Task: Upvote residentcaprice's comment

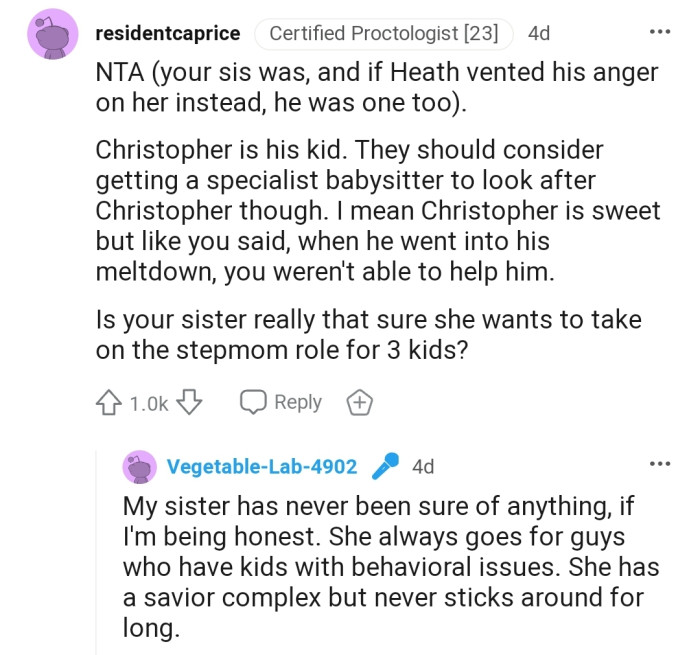Action: point(108,403)
